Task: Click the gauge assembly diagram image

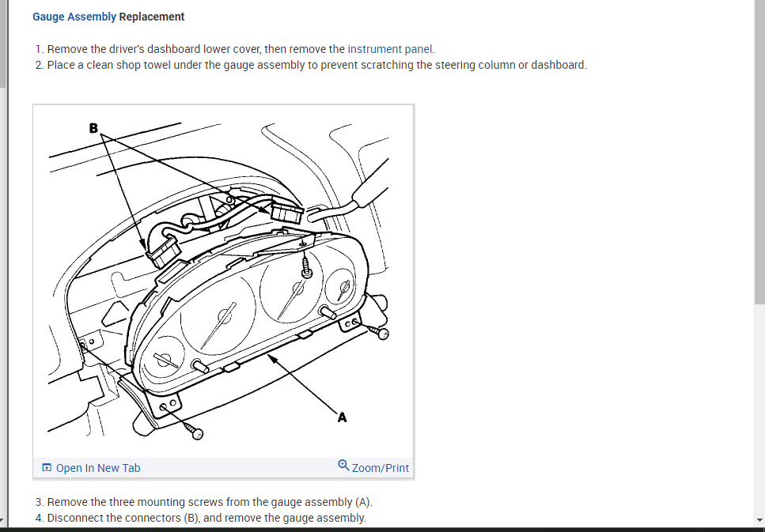Action: [223, 281]
